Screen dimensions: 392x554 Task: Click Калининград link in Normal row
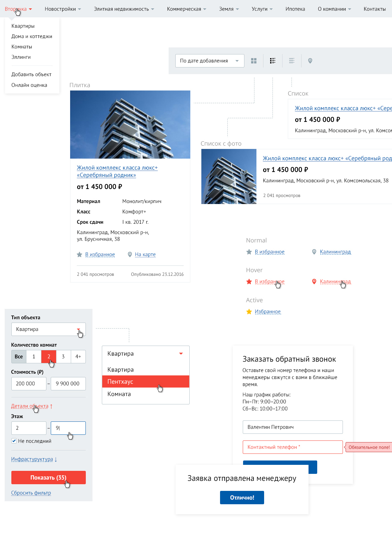[335, 252]
